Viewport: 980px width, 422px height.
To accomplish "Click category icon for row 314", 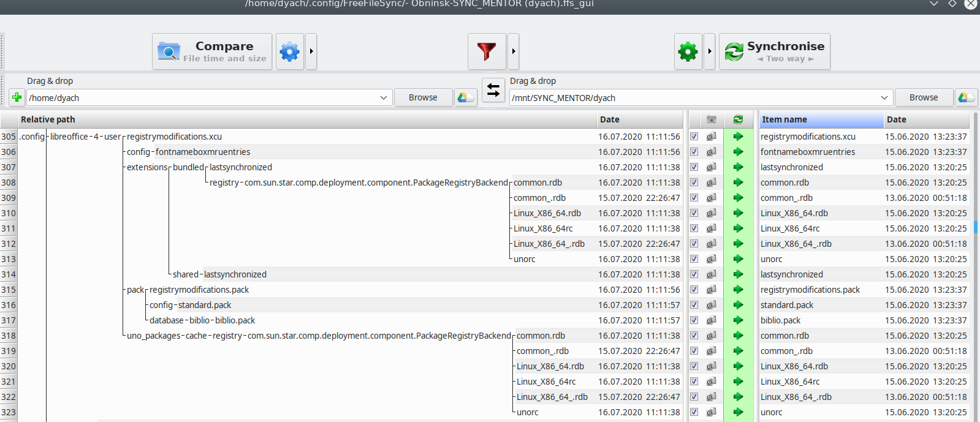I will click(711, 274).
